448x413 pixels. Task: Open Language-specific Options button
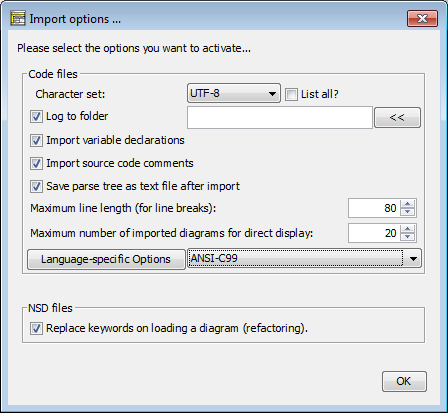(106, 259)
